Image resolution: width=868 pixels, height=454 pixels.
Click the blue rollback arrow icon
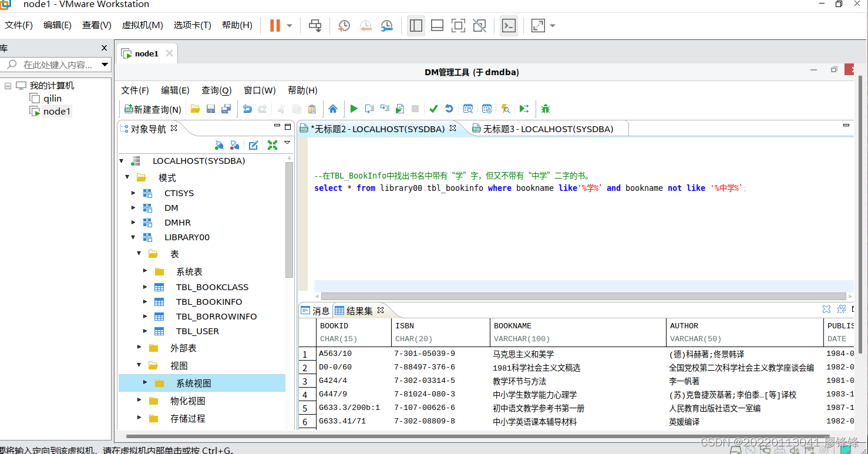click(449, 109)
